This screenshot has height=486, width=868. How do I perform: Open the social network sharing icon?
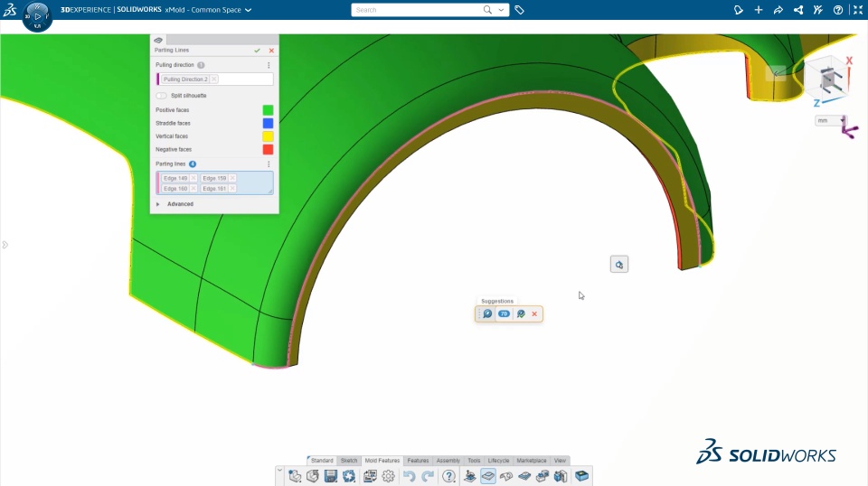point(798,10)
